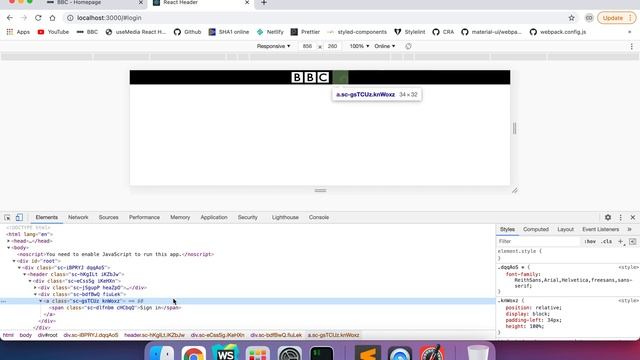Open Sublime Text from the dock
The height and width of the screenshot is (360, 640).
click(x=368, y=353)
